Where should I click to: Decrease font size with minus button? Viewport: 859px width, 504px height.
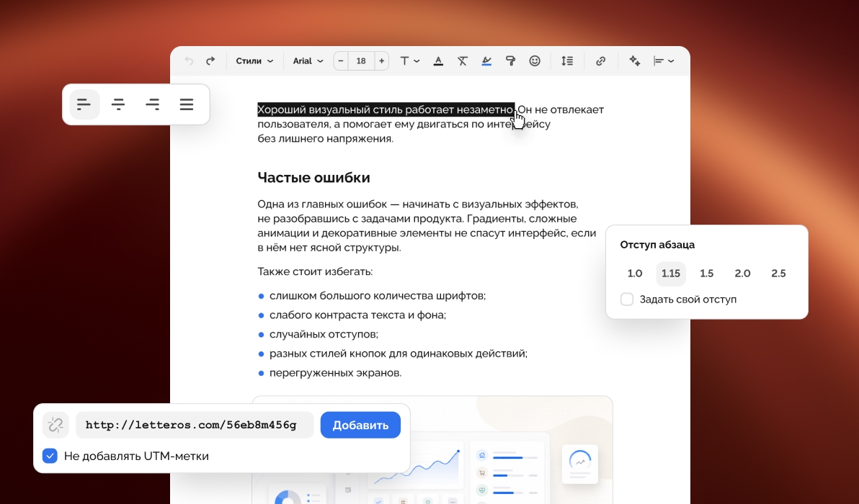(x=341, y=61)
